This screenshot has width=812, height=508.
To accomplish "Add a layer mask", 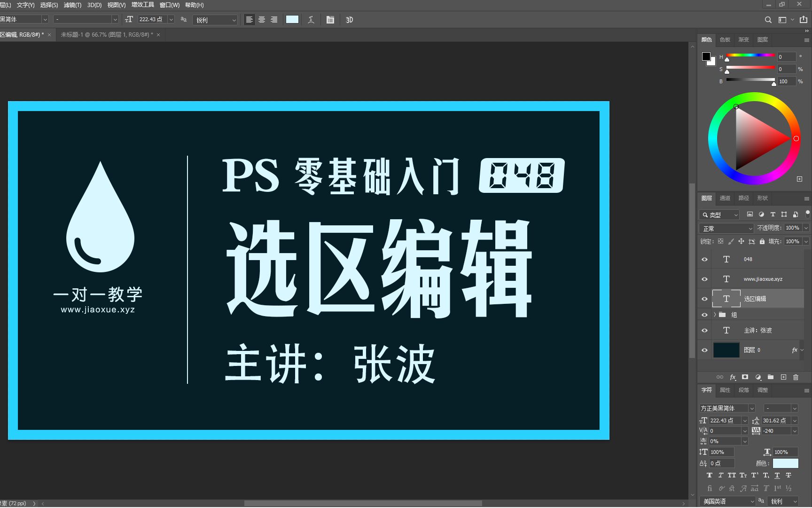I will pyautogui.click(x=745, y=377).
